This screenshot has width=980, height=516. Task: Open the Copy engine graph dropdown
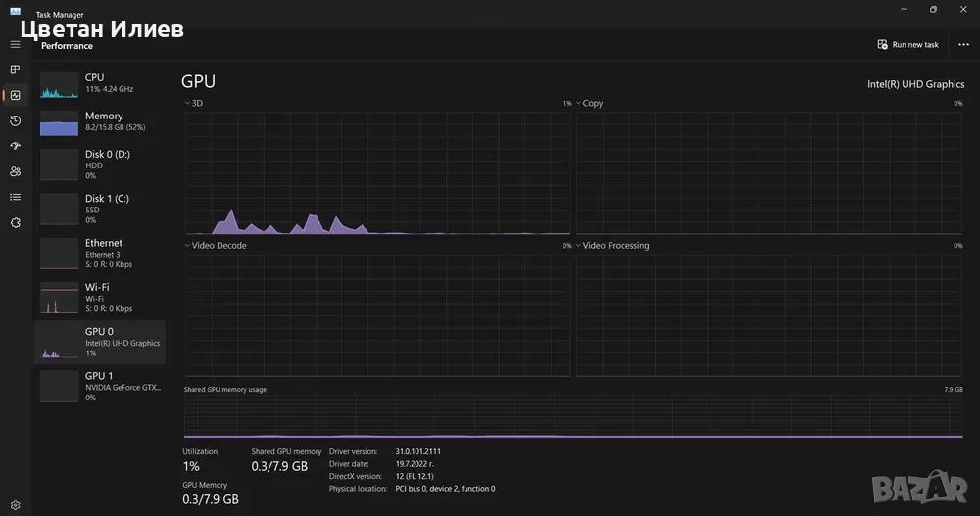[x=589, y=103]
